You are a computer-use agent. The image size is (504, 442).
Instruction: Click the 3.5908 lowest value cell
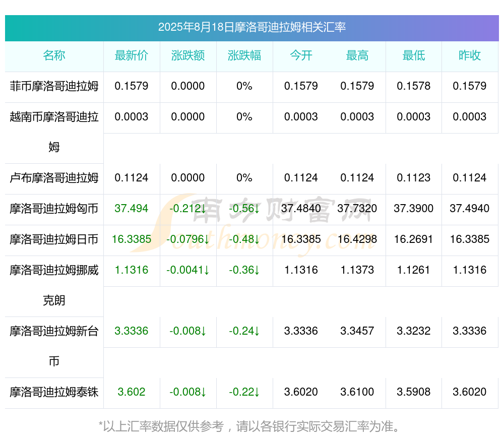tap(414, 392)
